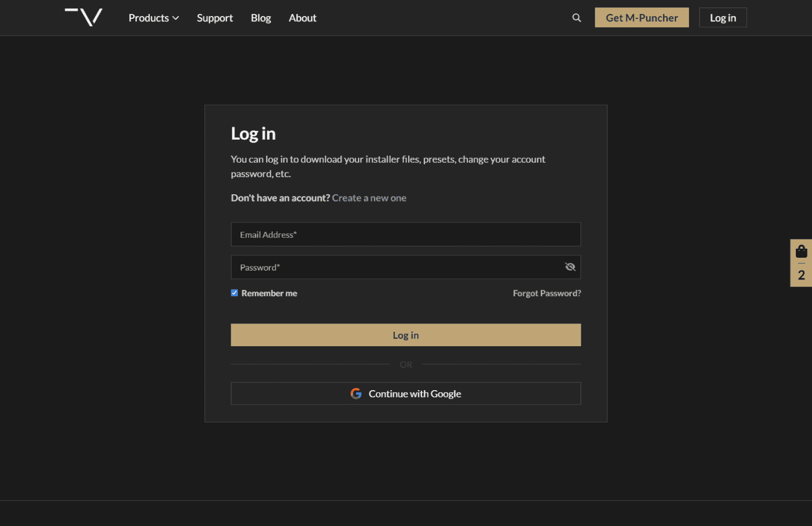Open the About page
812x526 pixels.
pos(302,18)
